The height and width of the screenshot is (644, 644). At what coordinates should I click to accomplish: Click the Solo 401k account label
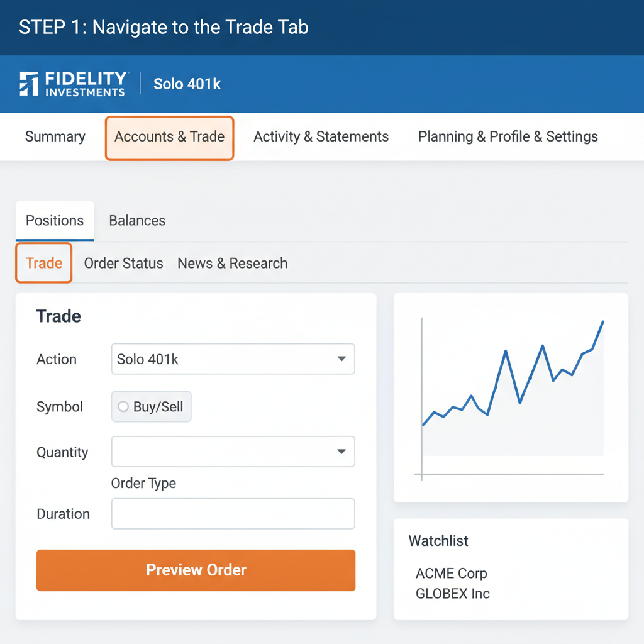[x=186, y=84]
